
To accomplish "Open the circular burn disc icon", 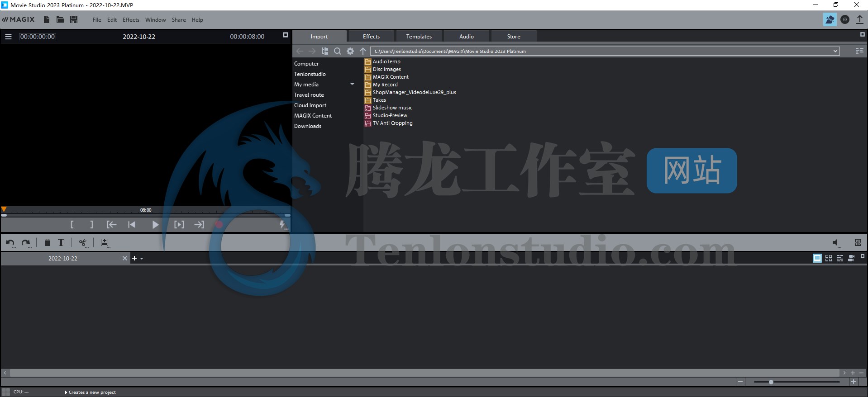I will [845, 19].
